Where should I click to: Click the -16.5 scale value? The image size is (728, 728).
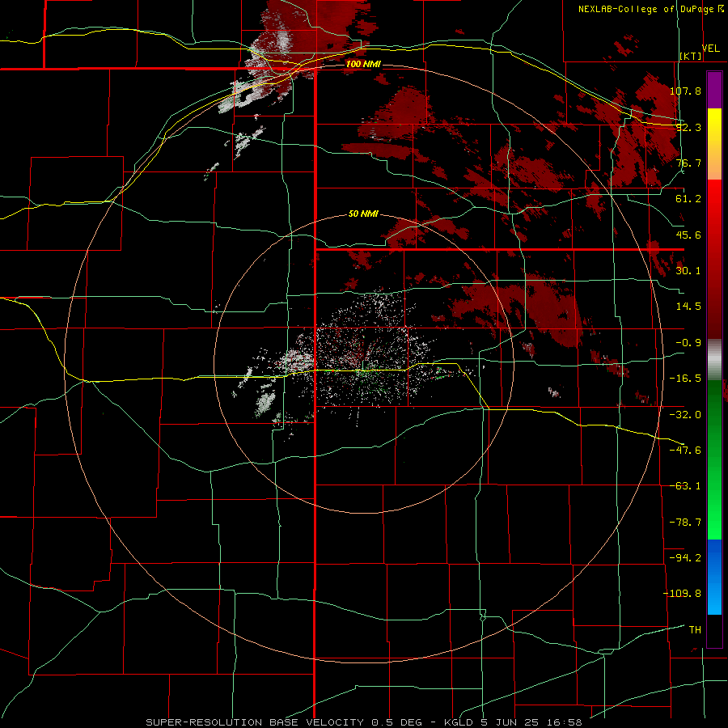point(685,379)
